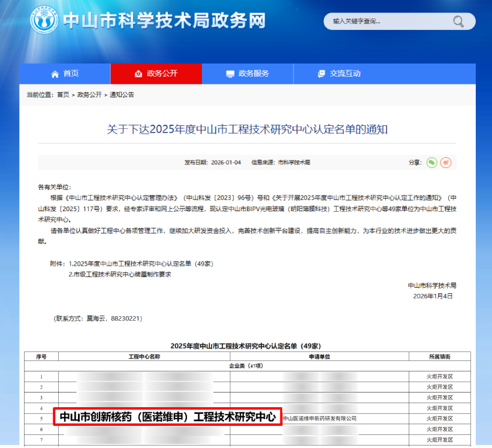
Task: Click 火炬开发区 cell in row 3
Action: (x=440, y=398)
